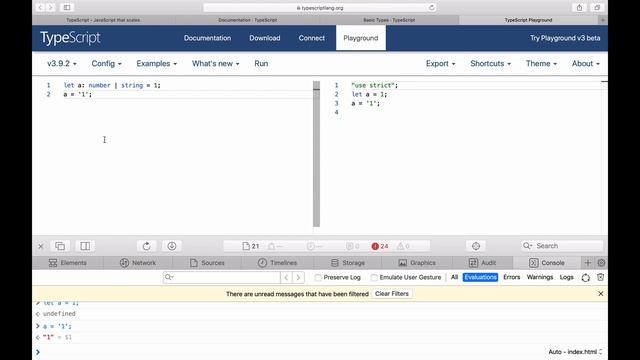
Task: Switch to the Timelines inspector tab
Action: pos(277,263)
